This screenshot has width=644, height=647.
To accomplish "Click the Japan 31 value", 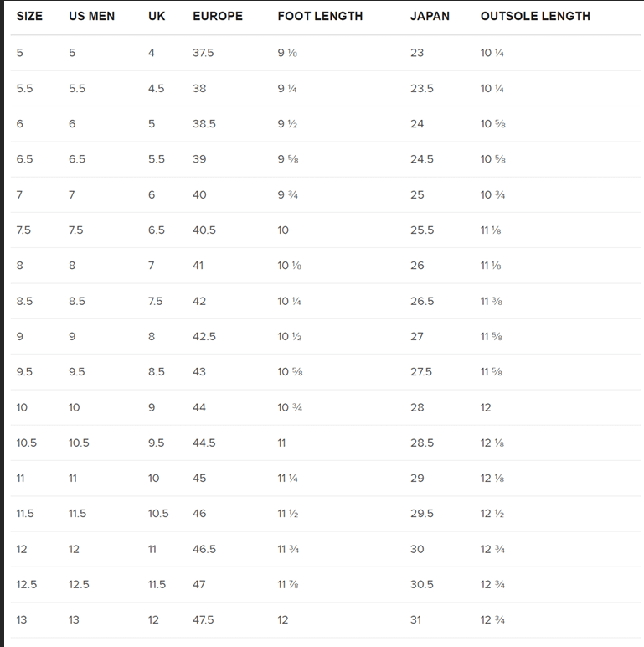I will 415,620.
